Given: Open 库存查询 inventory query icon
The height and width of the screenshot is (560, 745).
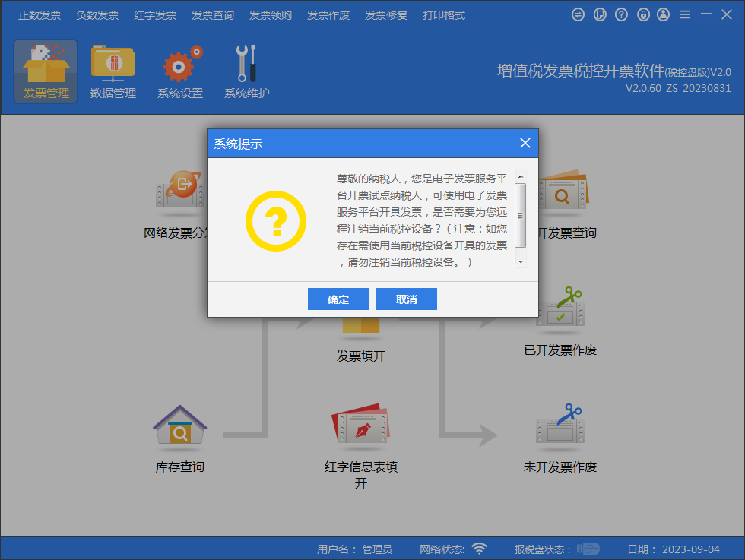Looking at the screenshot, I should 179,429.
